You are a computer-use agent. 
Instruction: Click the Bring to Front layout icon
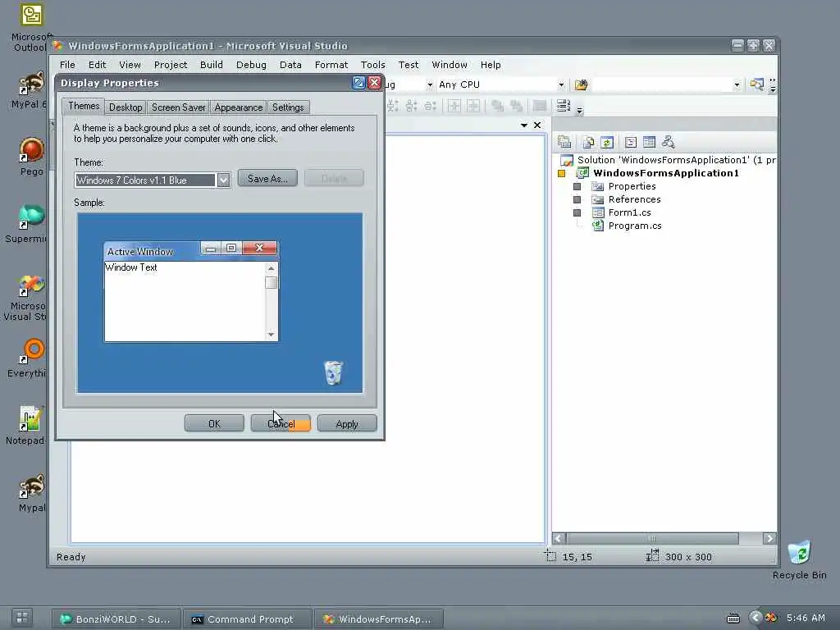(x=497, y=106)
